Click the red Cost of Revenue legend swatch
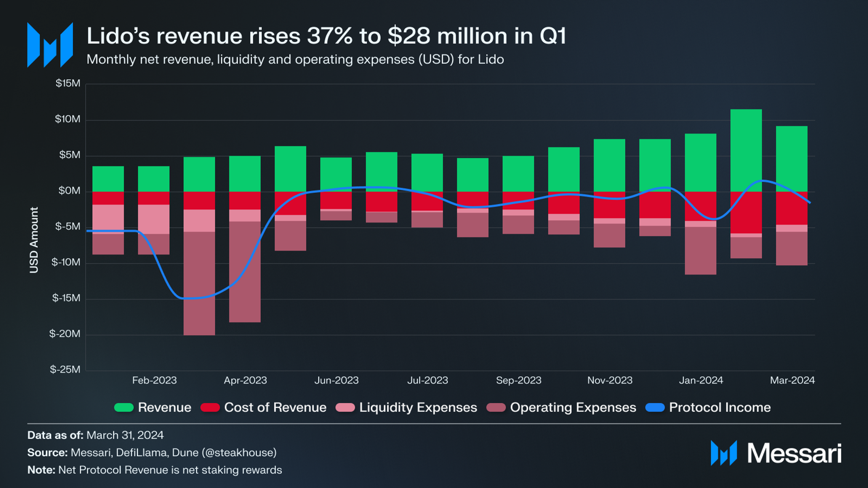 coord(210,407)
